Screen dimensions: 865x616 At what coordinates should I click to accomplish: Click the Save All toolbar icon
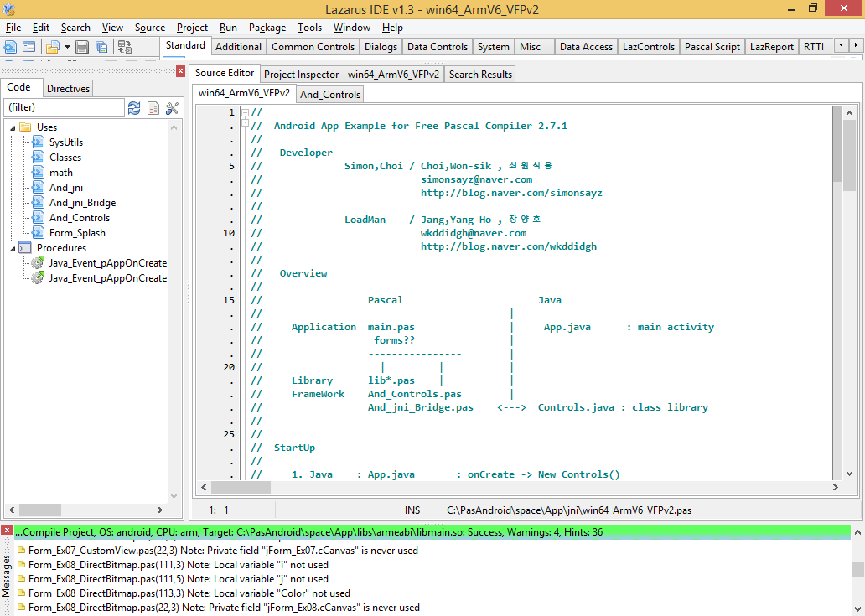pyautogui.click(x=101, y=47)
